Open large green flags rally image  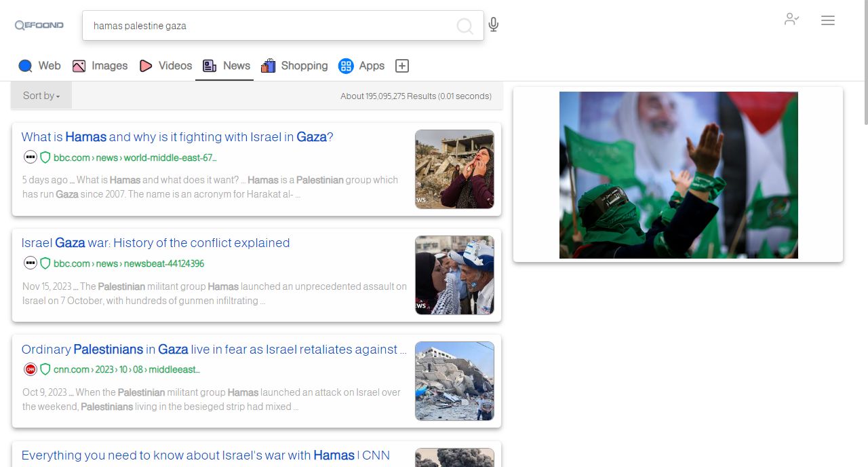pos(679,175)
